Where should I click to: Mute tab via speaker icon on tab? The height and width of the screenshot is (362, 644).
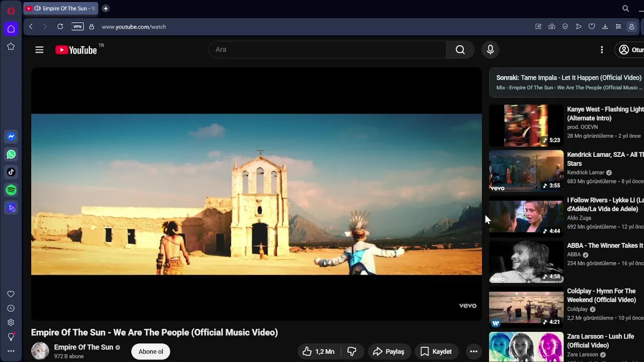[37, 9]
